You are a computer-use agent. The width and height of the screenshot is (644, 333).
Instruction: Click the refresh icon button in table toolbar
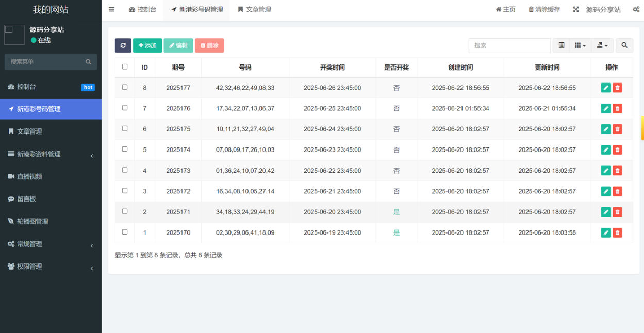coord(123,45)
